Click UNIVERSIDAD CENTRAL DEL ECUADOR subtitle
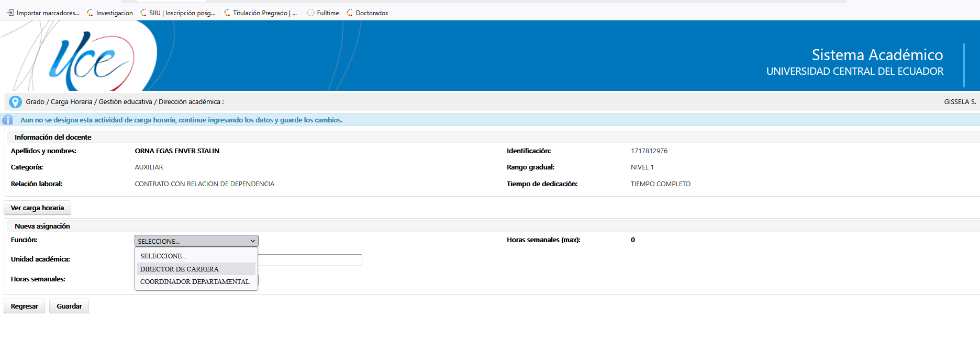 pyautogui.click(x=855, y=71)
